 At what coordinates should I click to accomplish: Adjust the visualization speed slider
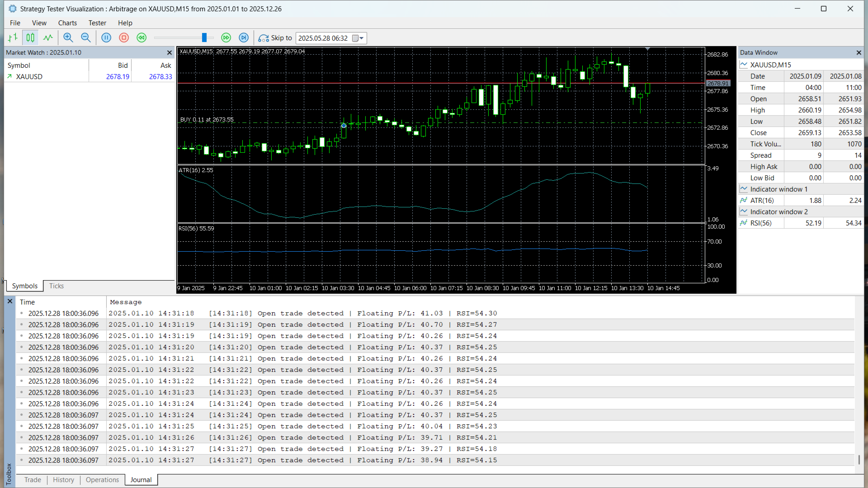204,38
